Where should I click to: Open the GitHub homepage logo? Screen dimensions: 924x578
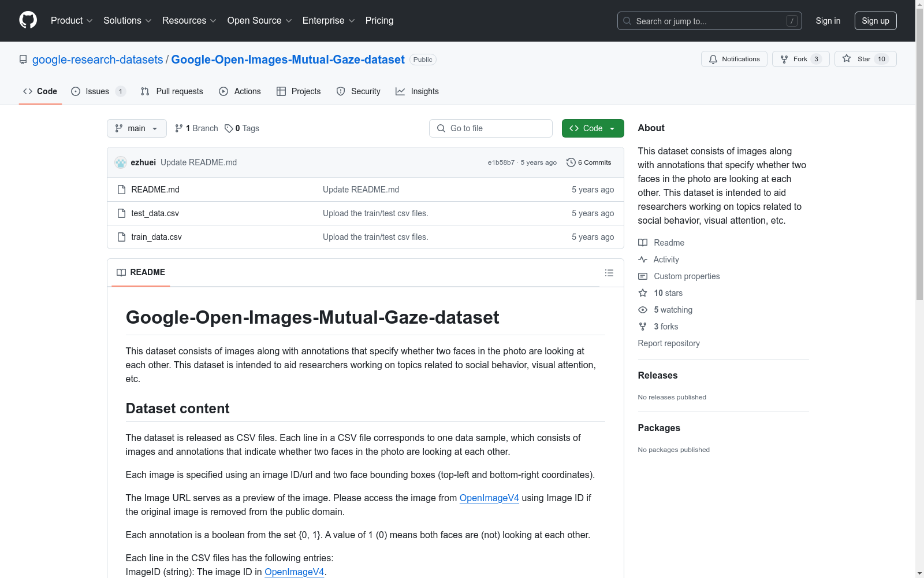[x=28, y=20]
